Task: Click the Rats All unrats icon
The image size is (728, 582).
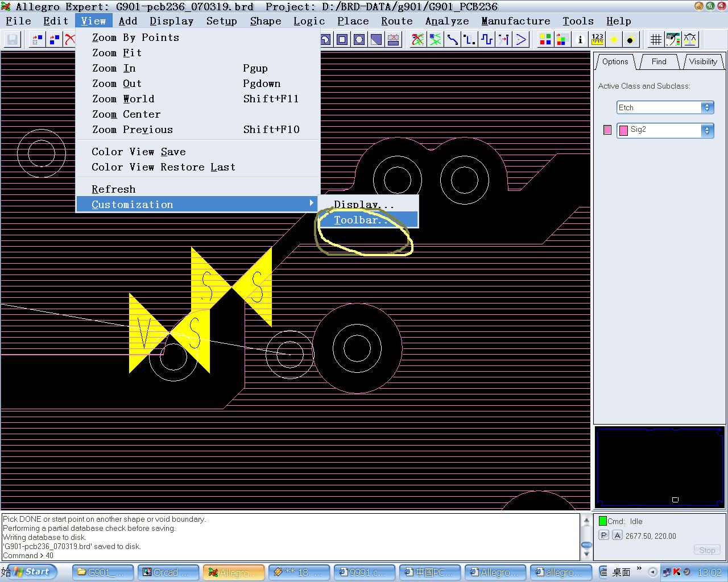Action: point(418,39)
